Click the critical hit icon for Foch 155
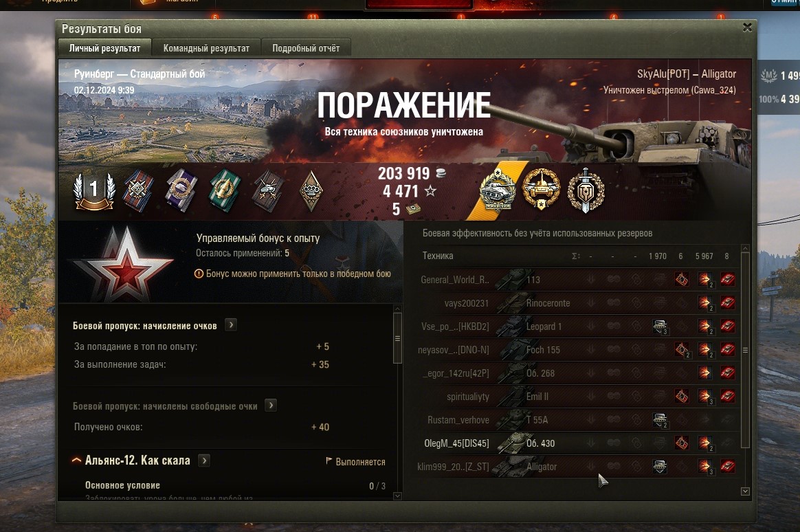Image resolution: width=800 pixels, height=532 pixels. (682, 350)
